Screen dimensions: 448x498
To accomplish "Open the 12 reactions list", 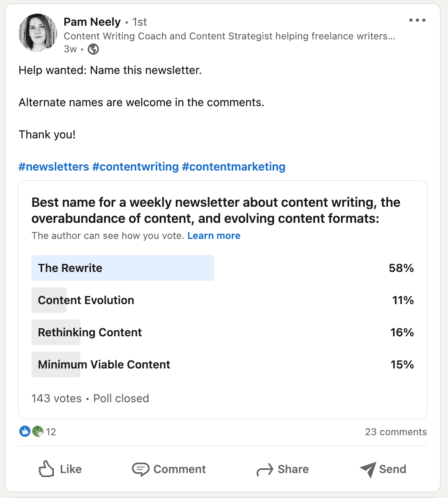I will click(x=51, y=432).
